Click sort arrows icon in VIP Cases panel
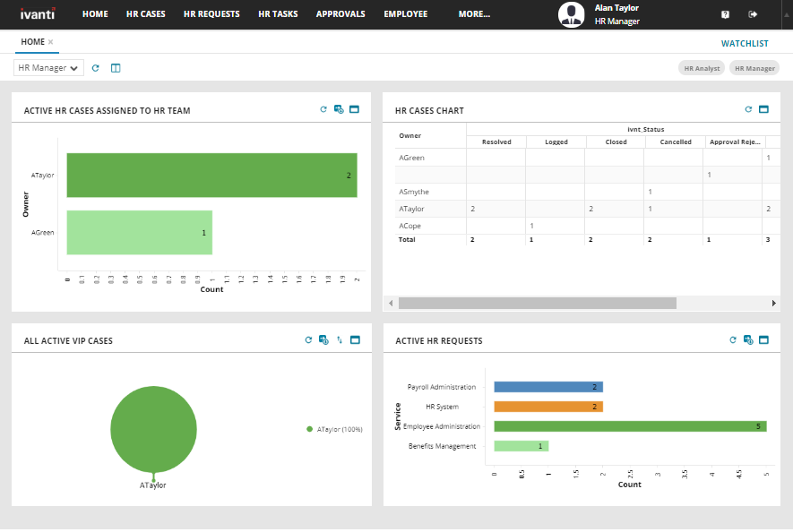The width and height of the screenshot is (793, 532). point(339,340)
